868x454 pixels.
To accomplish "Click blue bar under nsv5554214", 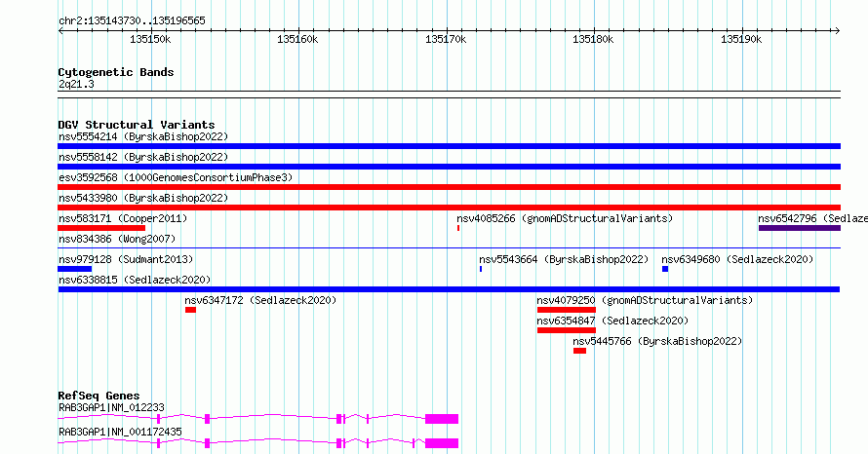I will coord(449,146).
